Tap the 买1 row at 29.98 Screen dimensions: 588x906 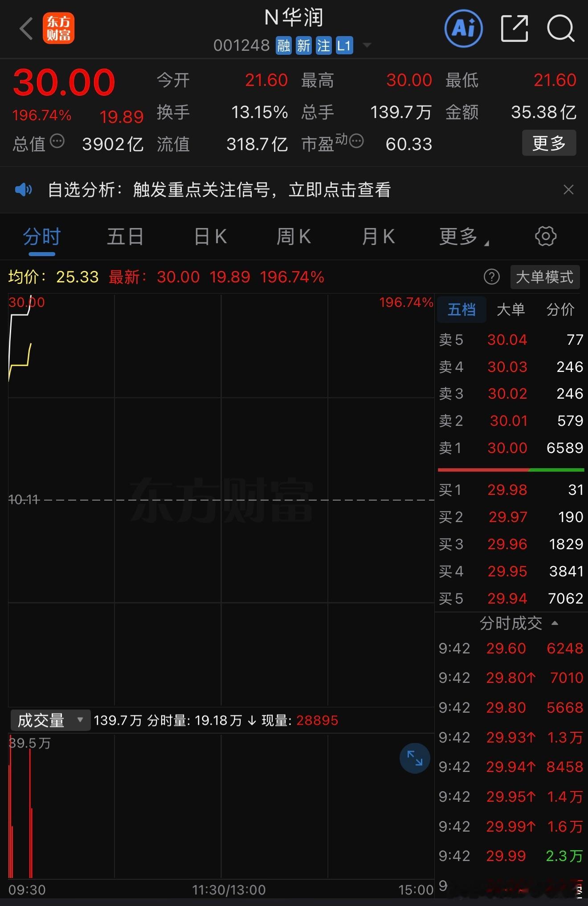[510, 490]
